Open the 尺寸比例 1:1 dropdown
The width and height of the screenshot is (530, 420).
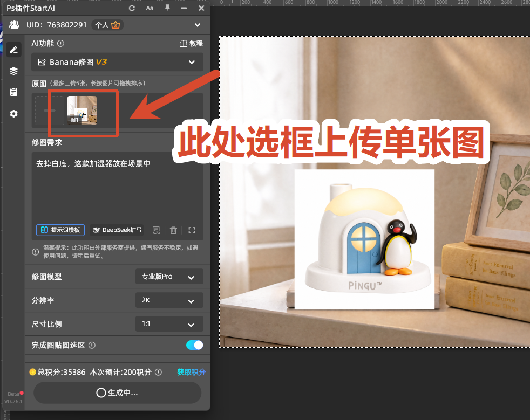tap(169, 324)
